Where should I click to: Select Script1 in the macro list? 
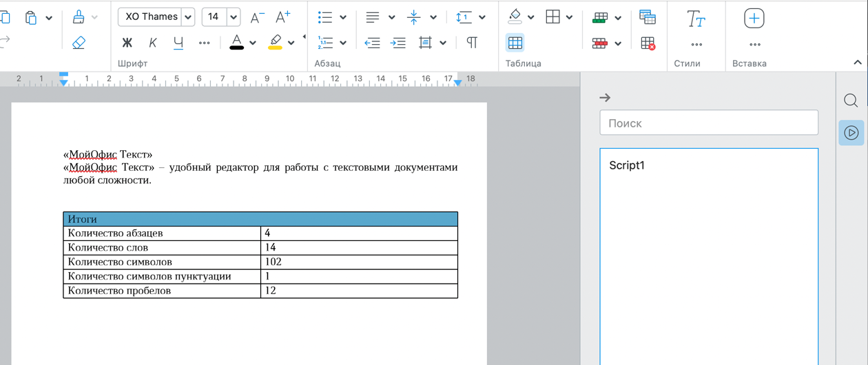627,165
